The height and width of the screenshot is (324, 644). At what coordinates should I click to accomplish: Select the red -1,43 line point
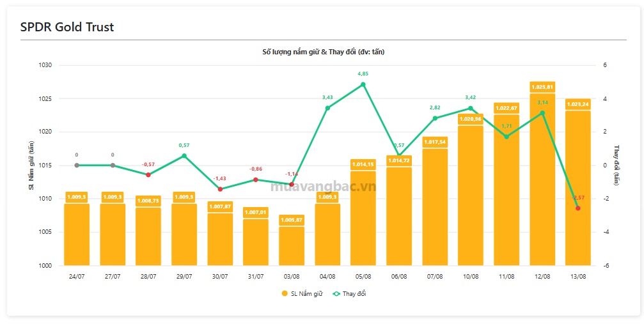pos(220,189)
